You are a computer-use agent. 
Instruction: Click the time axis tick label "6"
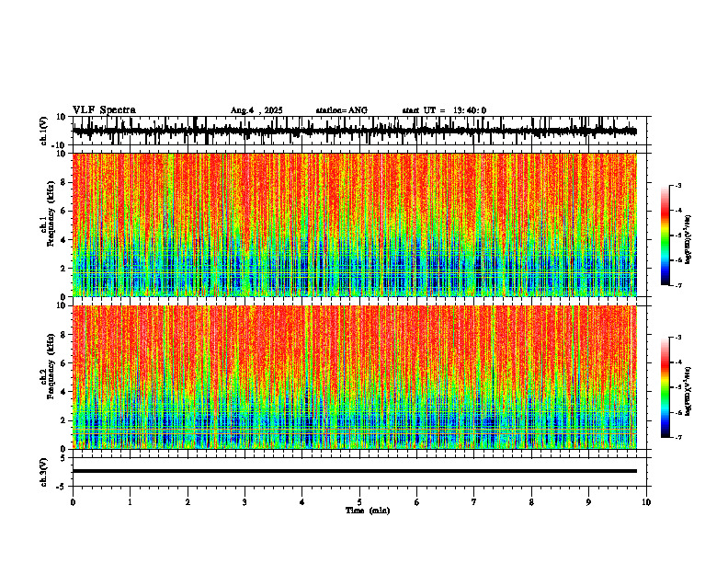417,502
